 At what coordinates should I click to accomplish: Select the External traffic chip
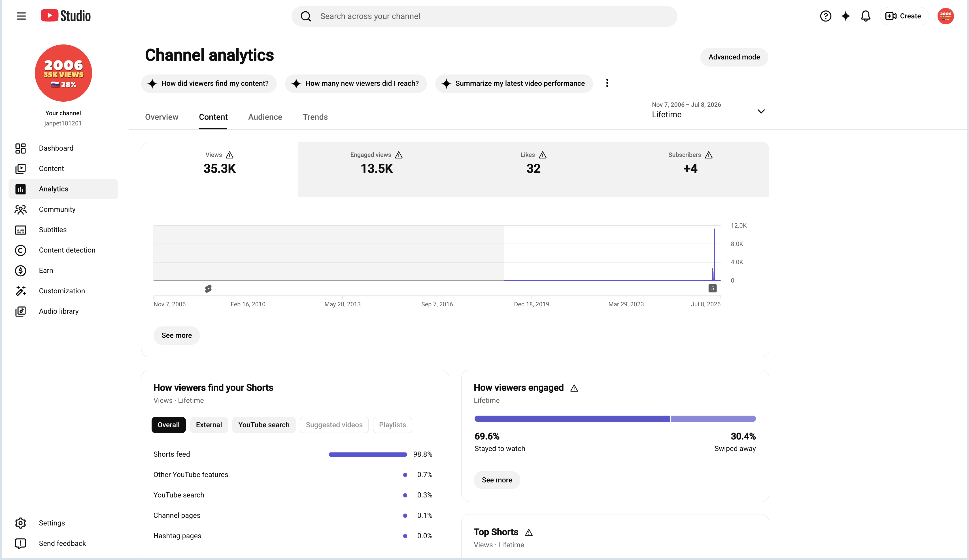coord(209,425)
